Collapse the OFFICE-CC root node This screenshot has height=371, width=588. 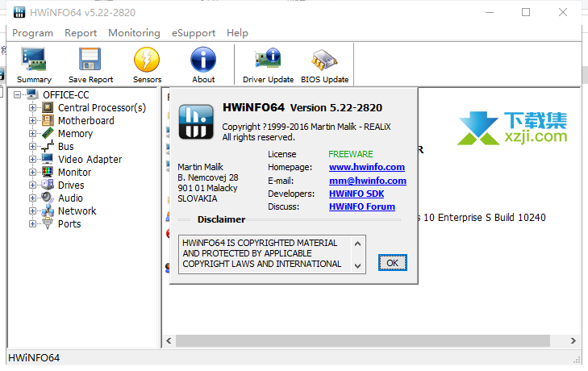tap(17, 95)
